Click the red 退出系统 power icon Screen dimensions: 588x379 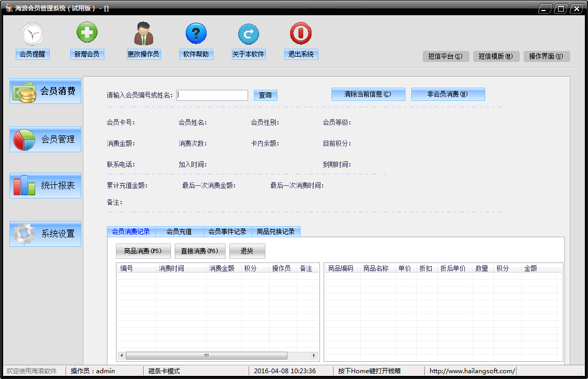301,34
